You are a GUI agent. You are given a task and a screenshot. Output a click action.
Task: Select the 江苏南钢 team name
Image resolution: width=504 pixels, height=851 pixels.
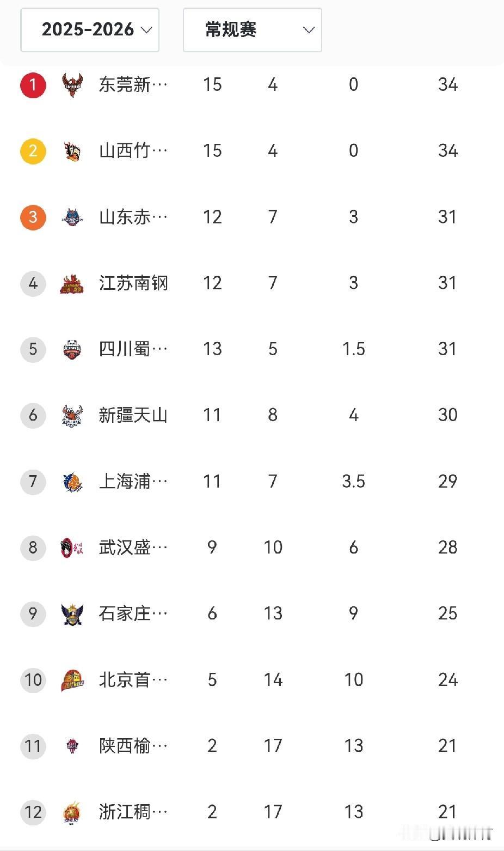point(133,283)
